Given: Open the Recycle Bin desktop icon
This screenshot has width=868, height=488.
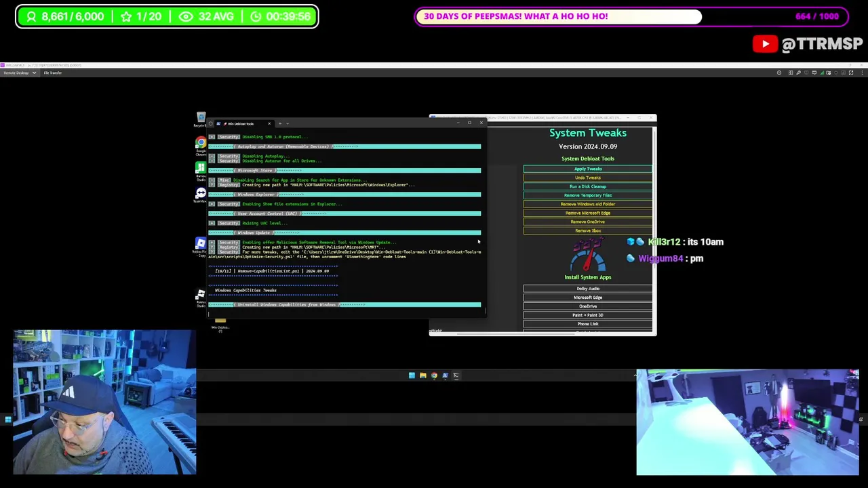Looking at the screenshot, I should point(201,119).
